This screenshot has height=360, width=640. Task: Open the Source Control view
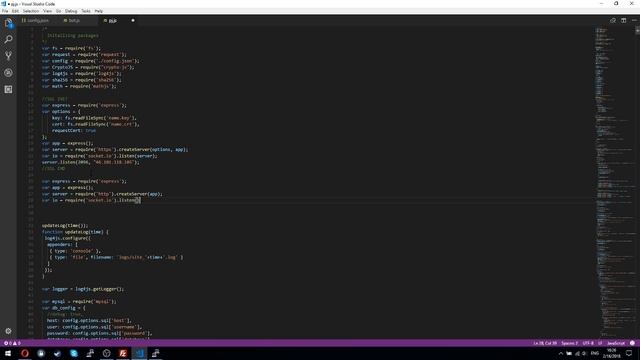[x=8, y=56]
